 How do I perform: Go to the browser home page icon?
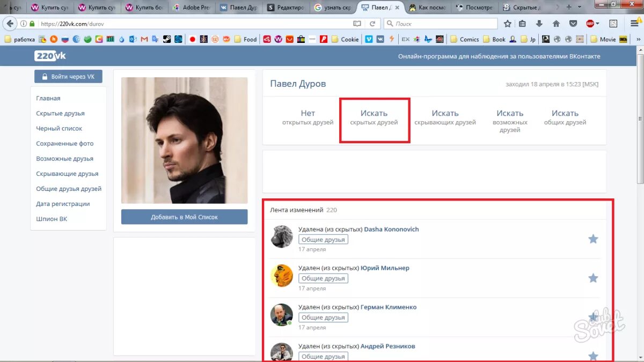click(556, 24)
